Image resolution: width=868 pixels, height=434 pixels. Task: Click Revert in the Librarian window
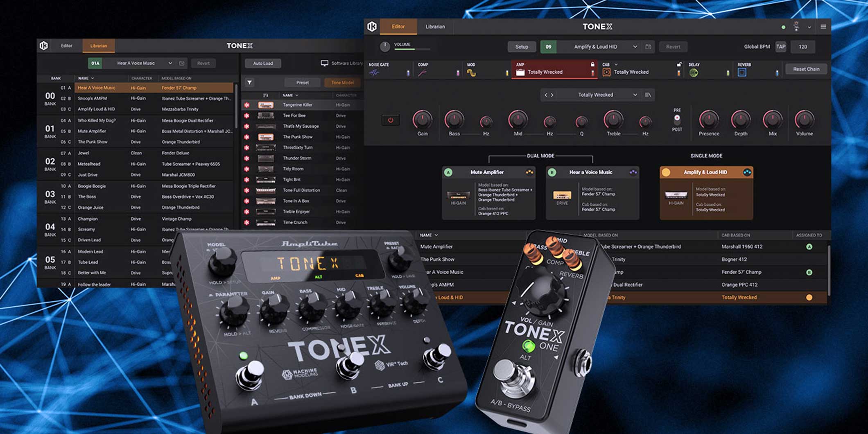(203, 63)
